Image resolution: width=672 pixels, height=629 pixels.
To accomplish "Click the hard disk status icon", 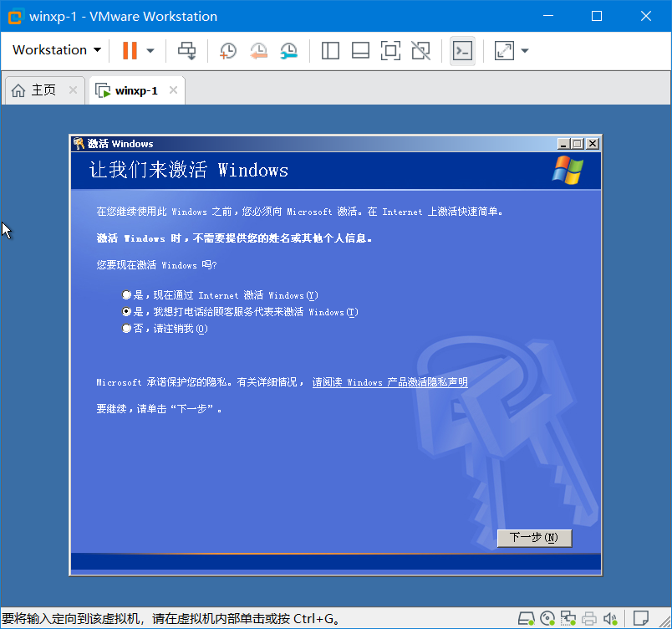I will [x=526, y=618].
